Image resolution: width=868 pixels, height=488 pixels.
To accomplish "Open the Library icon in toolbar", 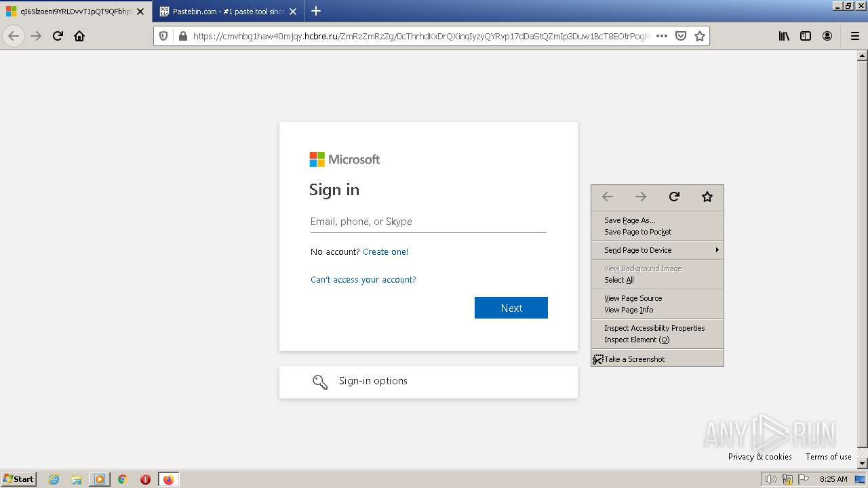I will click(x=784, y=36).
